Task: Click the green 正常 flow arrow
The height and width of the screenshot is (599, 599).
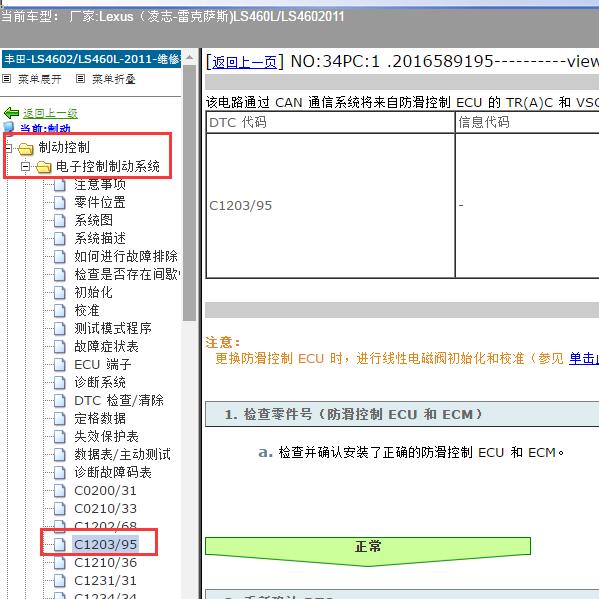Action: (368, 552)
